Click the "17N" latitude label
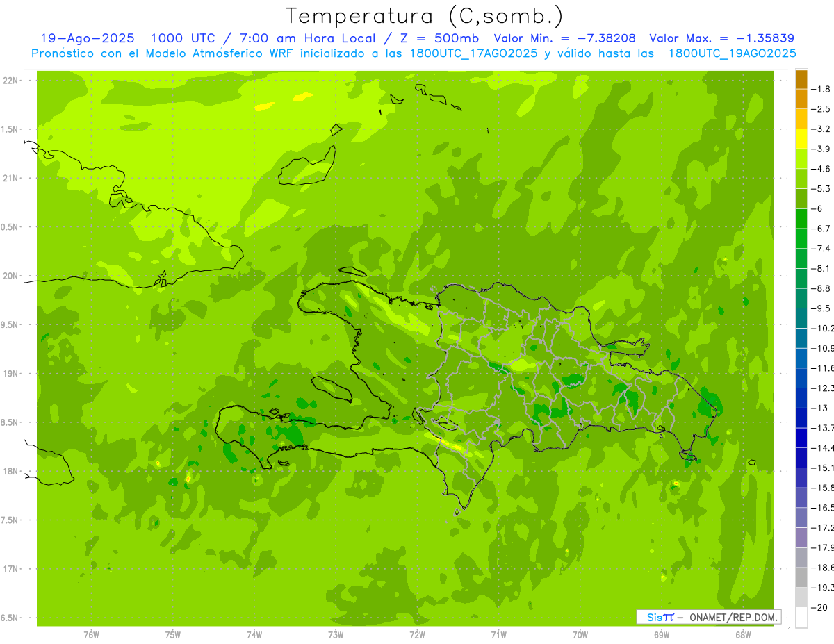The height and width of the screenshot is (644, 834). [x=10, y=569]
